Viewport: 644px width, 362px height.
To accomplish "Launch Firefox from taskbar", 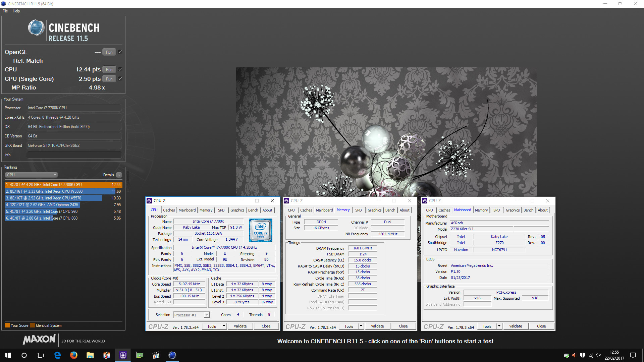I will tap(73, 355).
